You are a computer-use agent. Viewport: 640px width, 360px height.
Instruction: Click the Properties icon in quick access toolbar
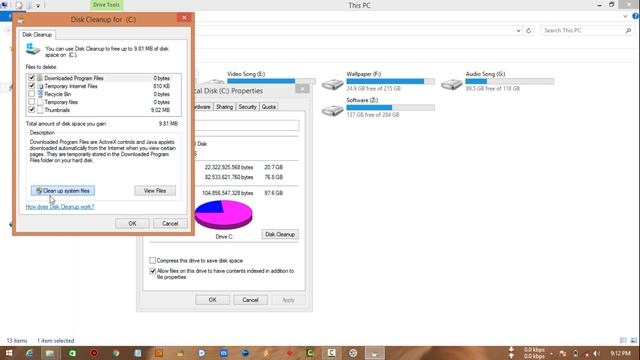[19, 5]
